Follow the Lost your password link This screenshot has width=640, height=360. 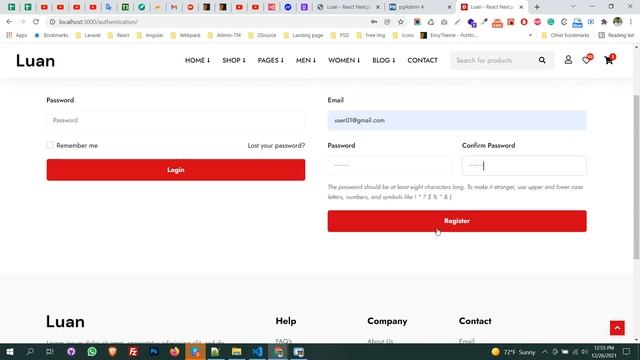[276, 145]
